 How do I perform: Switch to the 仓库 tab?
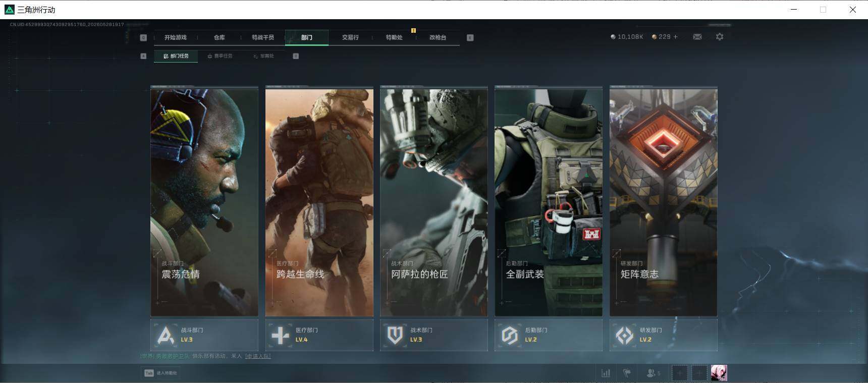(219, 37)
